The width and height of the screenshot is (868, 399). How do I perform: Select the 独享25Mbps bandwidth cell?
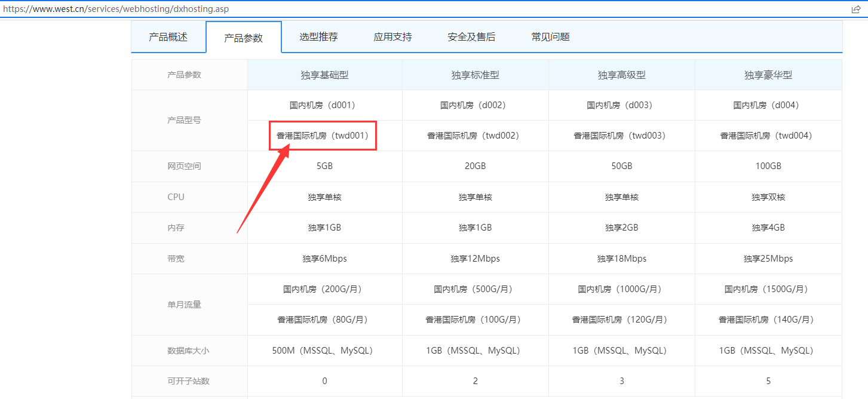tap(768, 258)
